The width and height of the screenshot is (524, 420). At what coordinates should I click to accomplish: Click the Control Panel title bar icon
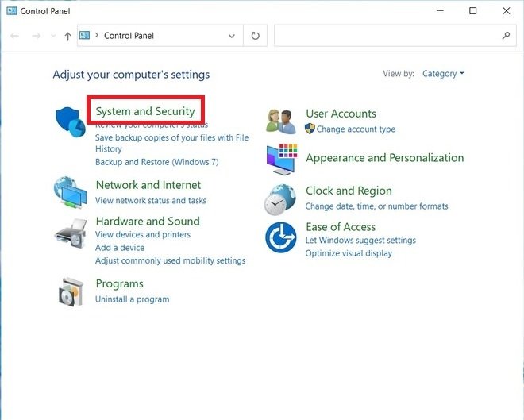point(12,11)
